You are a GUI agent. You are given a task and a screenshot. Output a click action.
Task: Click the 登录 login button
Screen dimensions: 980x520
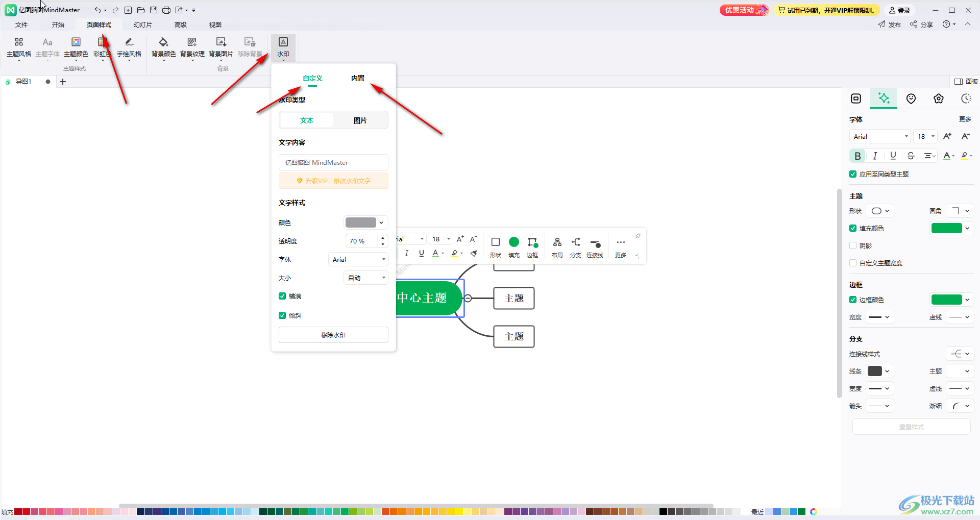pos(900,10)
